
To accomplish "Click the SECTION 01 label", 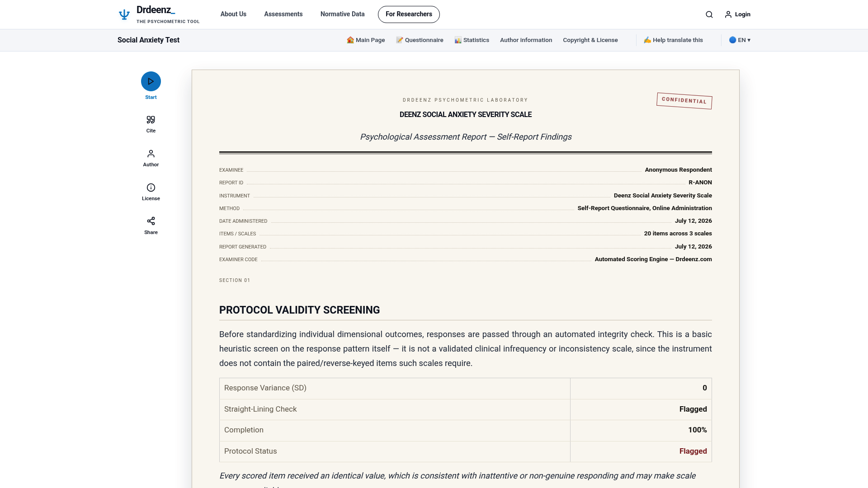I will (235, 281).
